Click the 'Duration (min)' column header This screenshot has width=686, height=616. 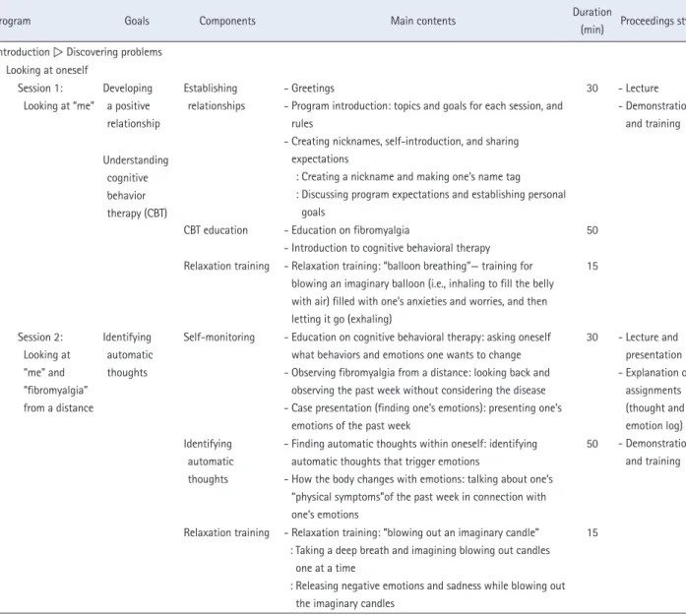[x=592, y=21]
